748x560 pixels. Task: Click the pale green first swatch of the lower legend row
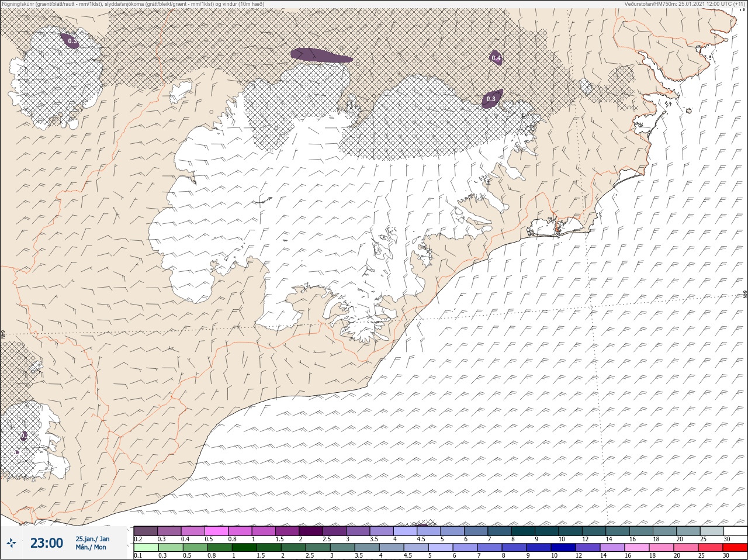pyautogui.click(x=146, y=548)
